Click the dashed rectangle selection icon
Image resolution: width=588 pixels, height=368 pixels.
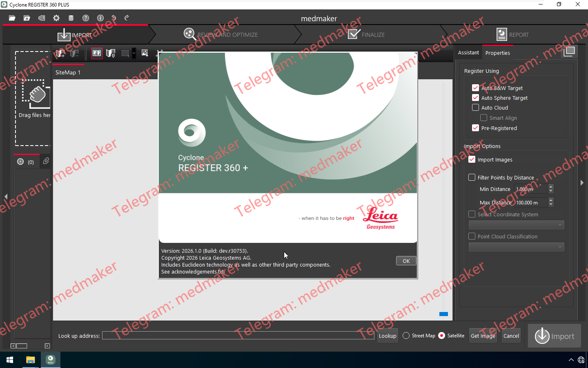125,53
